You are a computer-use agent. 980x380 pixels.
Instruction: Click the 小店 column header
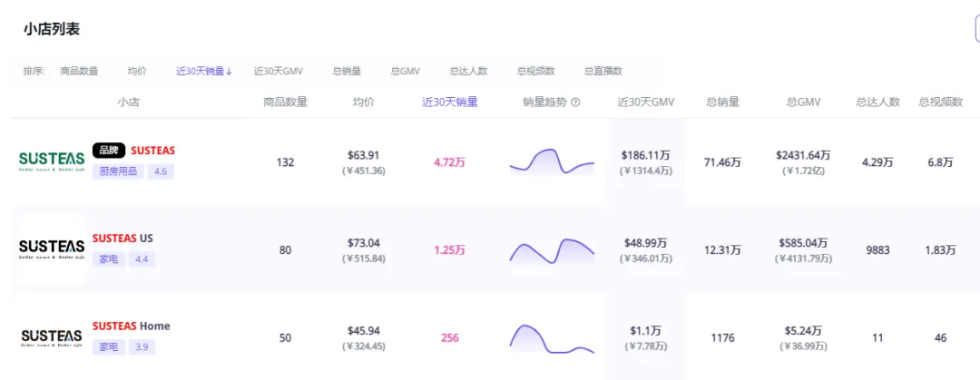(x=128, y=102)
